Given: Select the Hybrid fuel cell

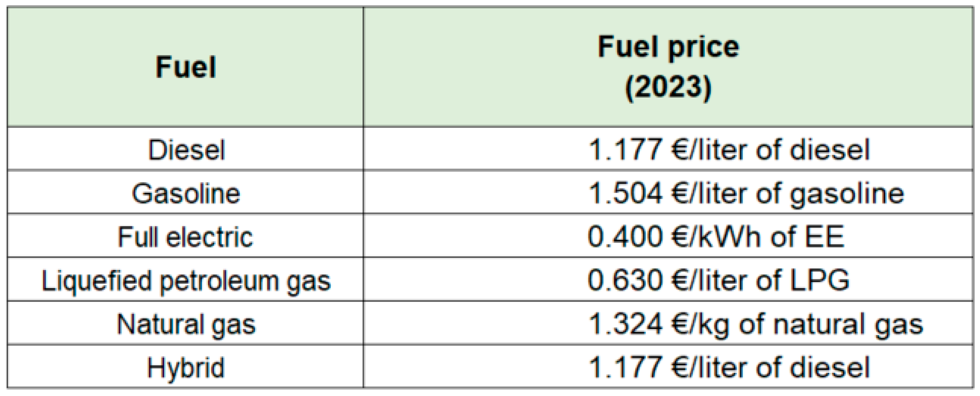Looking at the screenshot, I should (185, 367).
